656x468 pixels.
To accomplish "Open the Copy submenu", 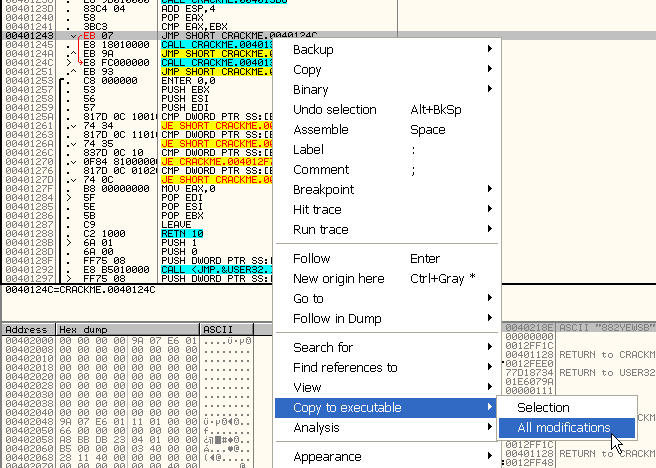I will 307,70.
